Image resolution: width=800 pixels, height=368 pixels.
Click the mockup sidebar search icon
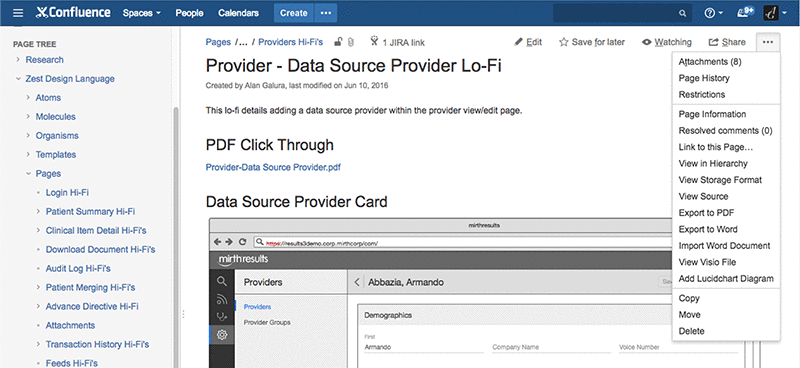click(221, 281)
